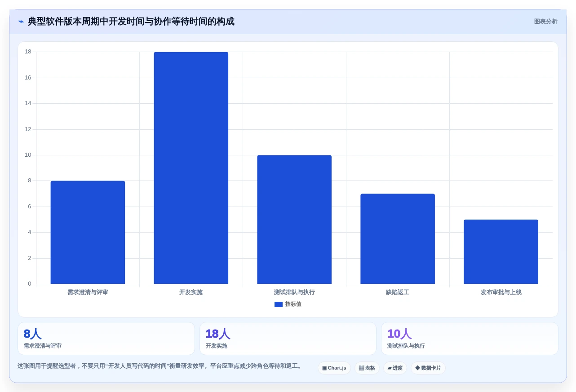Click the 表格 tag chip

[x=367, y=368]
